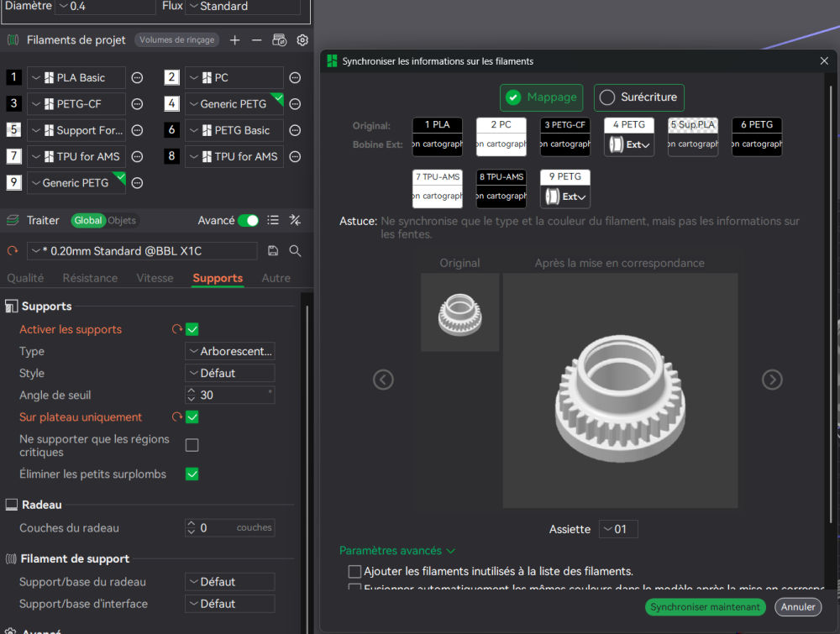Remove a filament with the minus icon

pyautogui.click(x=256, y=40)
